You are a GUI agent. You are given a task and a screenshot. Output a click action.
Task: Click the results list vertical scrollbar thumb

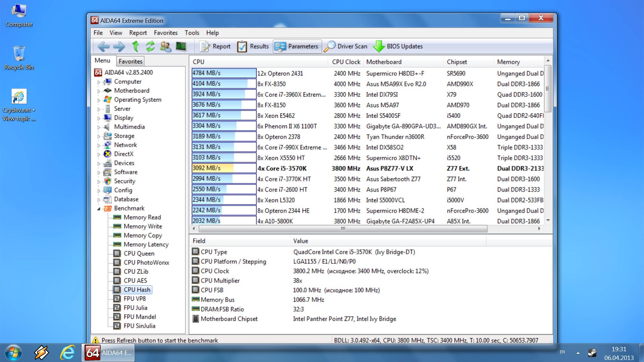(x=547, y=88)
